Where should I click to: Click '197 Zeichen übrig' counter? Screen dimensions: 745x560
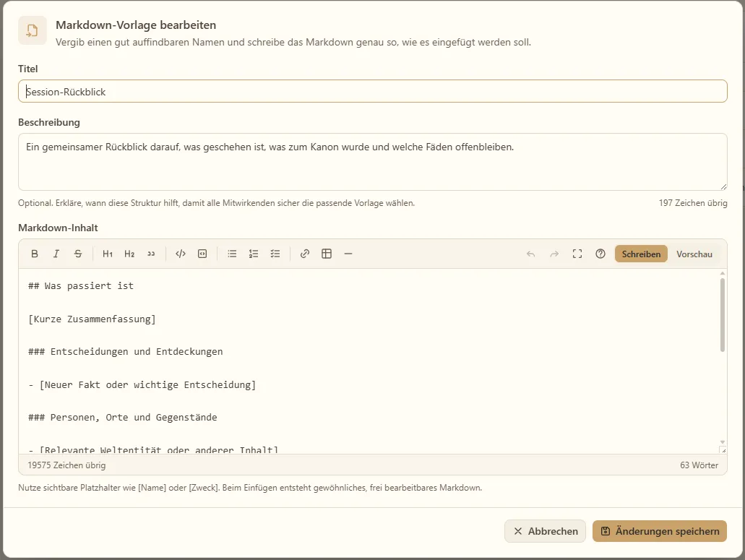pos(693,203)
